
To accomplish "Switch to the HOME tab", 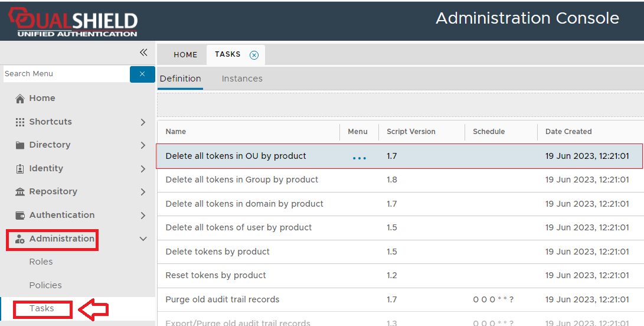I will tap(185, 55).
